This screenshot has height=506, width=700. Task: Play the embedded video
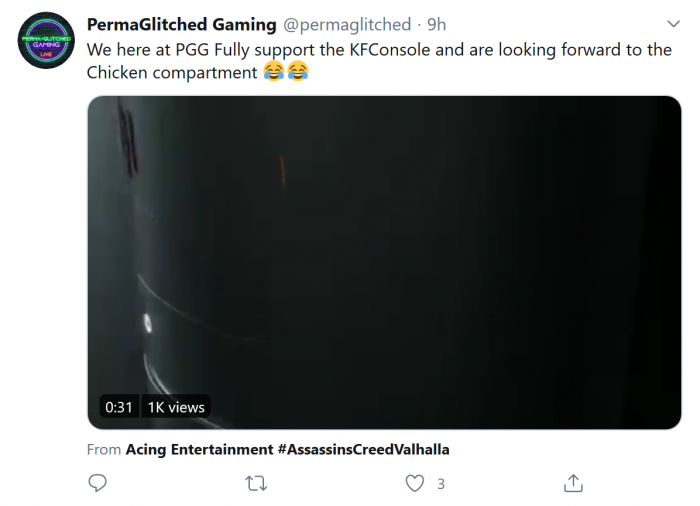click(384, 262)
